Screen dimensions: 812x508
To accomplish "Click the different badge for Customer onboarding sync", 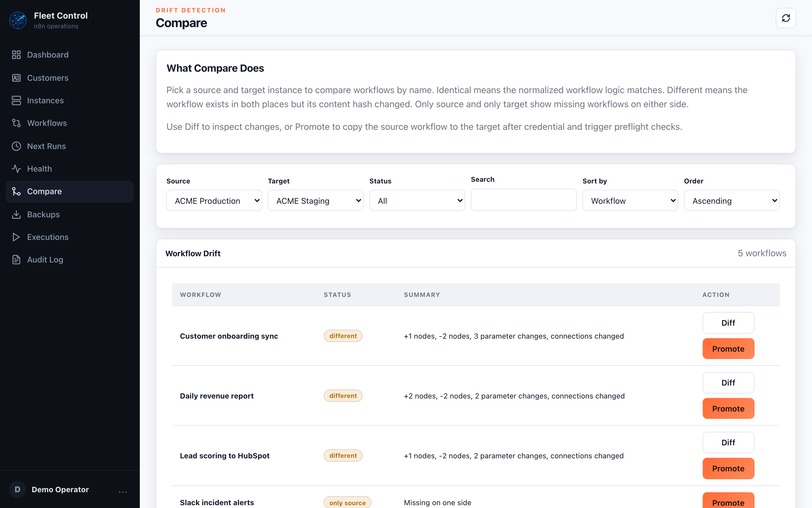I will [x=343, y=336].
